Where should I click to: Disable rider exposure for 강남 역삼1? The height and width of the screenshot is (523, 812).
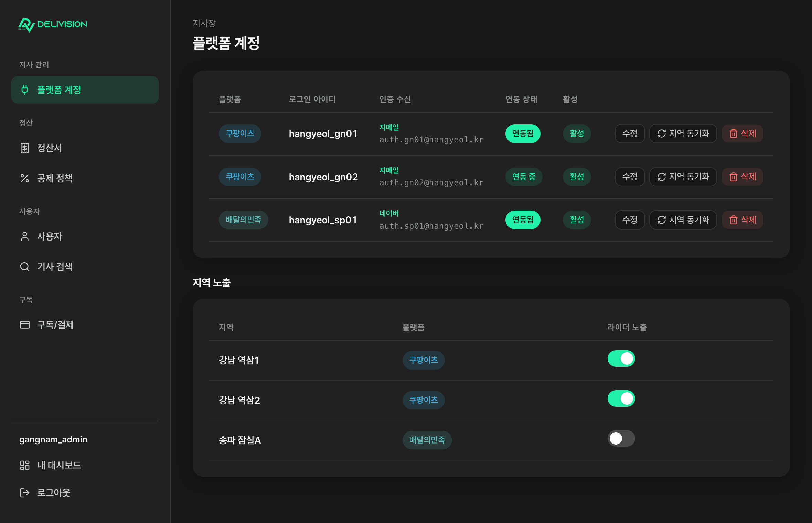621,359
